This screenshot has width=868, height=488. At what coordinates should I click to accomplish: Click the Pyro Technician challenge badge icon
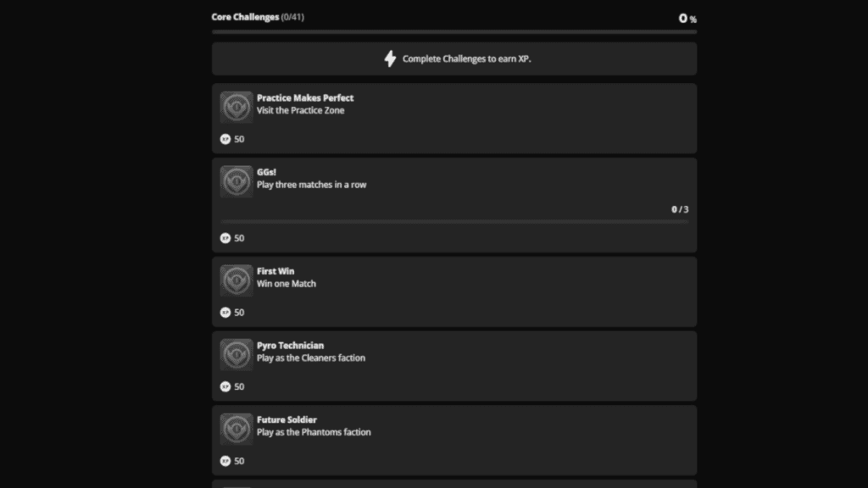[236, 355]
